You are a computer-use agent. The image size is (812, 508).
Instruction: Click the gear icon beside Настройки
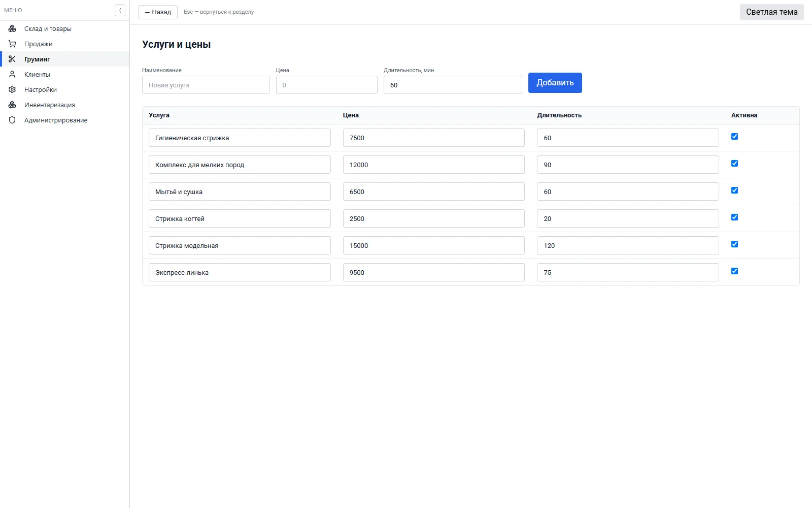coord(12,89)
